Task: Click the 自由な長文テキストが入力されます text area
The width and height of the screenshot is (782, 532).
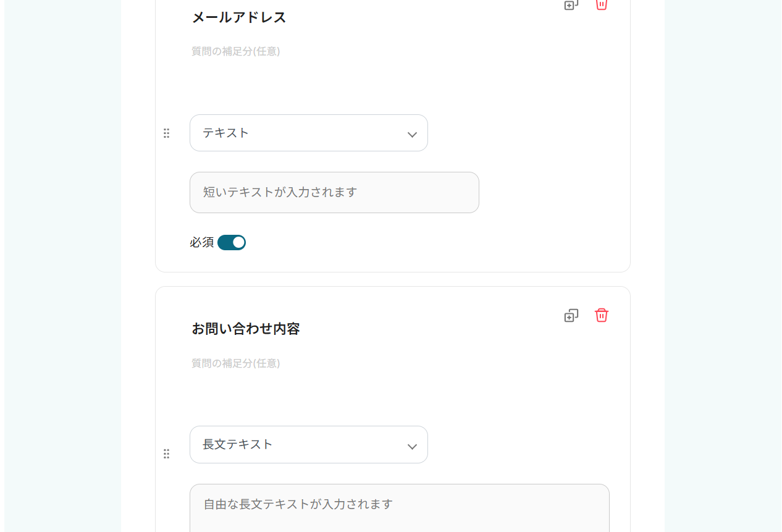Action: (399, 506)
